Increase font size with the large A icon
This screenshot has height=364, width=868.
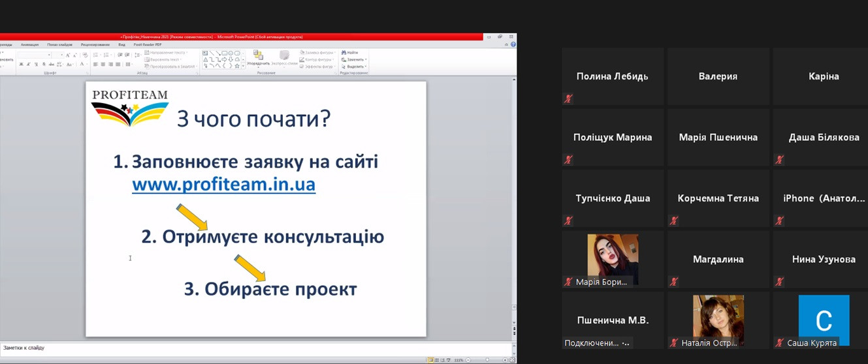[67, 55]
